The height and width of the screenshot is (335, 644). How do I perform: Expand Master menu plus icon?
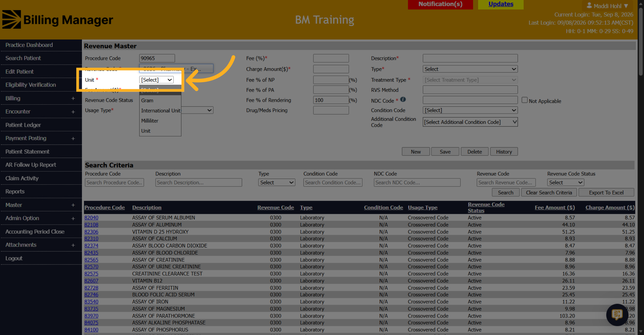pyautogui.click(x=73, y=205)
